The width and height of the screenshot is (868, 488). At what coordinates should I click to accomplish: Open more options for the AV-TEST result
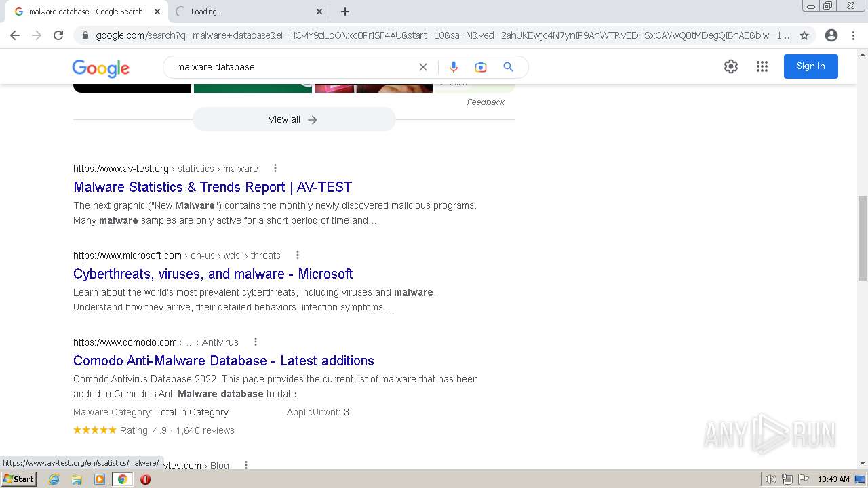(275, 168)
